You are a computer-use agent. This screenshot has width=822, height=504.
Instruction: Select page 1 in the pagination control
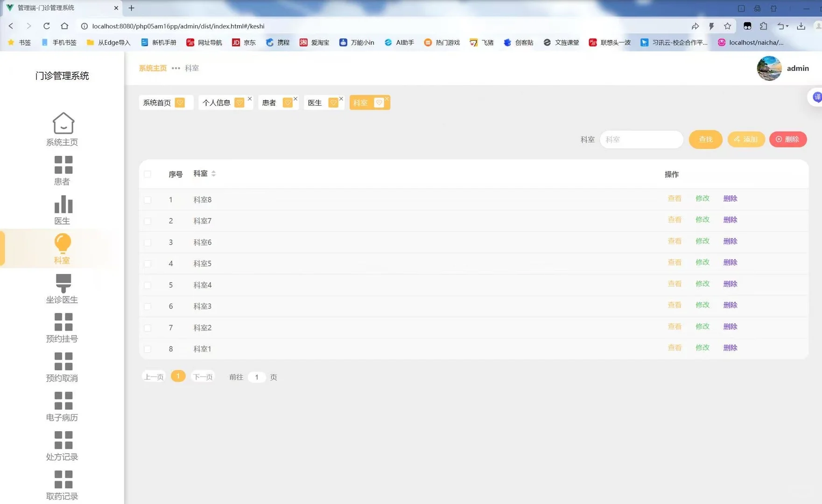[178, 376]
